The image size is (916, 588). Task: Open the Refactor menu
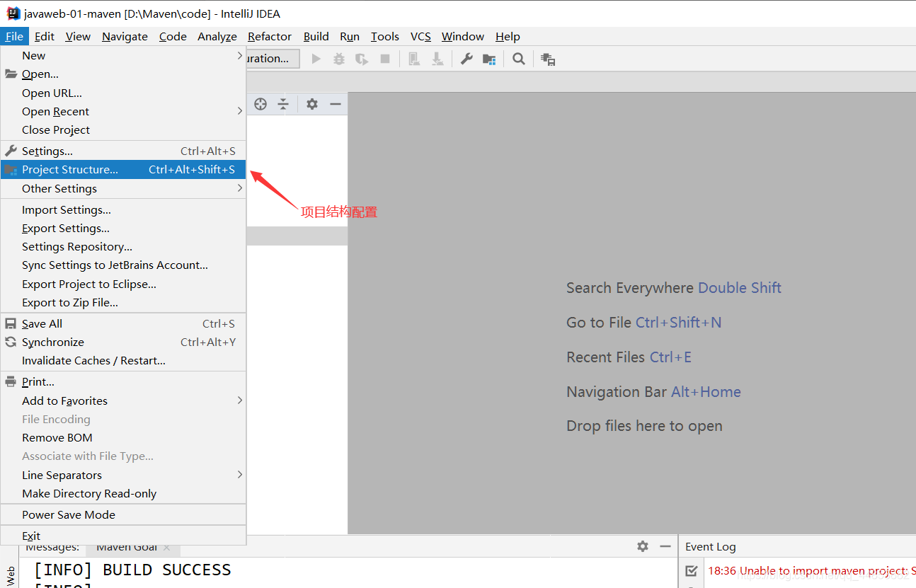(270, 36)
